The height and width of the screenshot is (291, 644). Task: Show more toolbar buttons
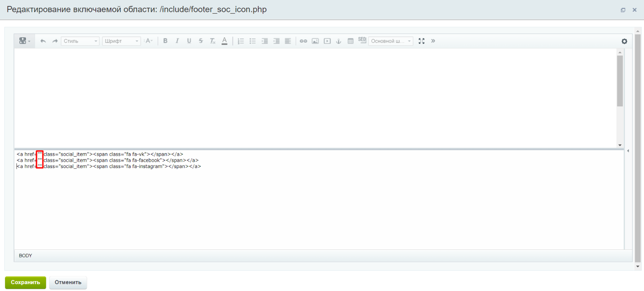pyautogui.click(x=433, y=41)
